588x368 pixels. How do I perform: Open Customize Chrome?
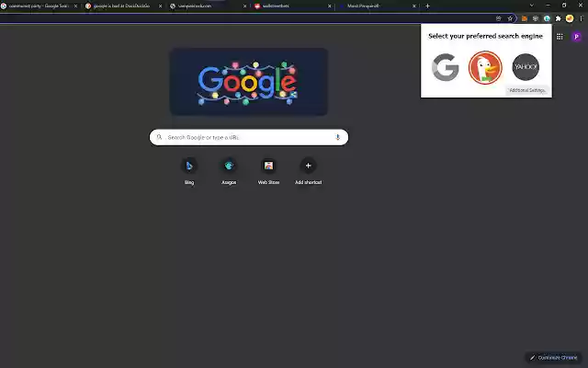click(x=553, y=358)
